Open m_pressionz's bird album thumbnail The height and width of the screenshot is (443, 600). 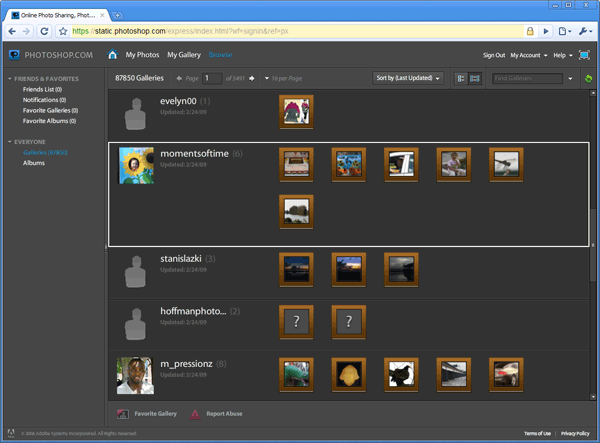coord(401,375)
